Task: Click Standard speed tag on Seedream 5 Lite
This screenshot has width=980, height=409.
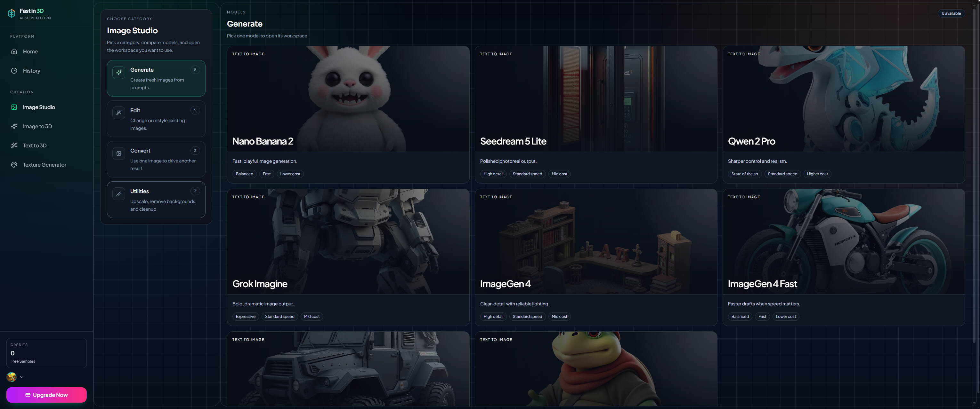Action: pos(527,174)
